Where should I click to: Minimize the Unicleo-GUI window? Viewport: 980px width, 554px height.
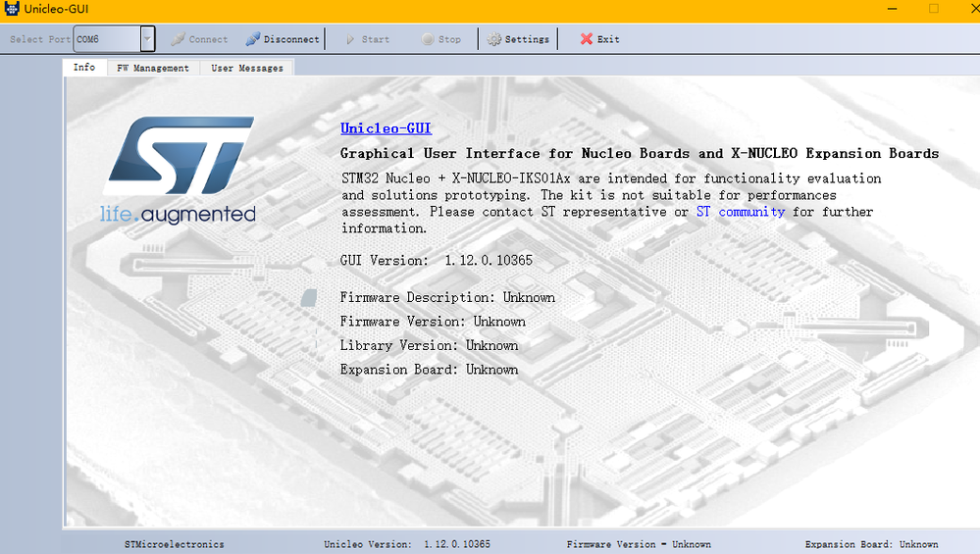[892, 9]
